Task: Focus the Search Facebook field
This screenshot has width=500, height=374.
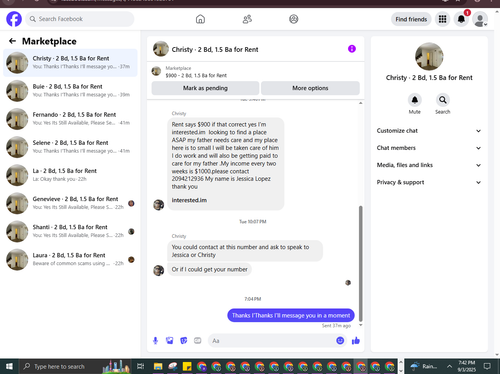Action: [x=80, y=19]
